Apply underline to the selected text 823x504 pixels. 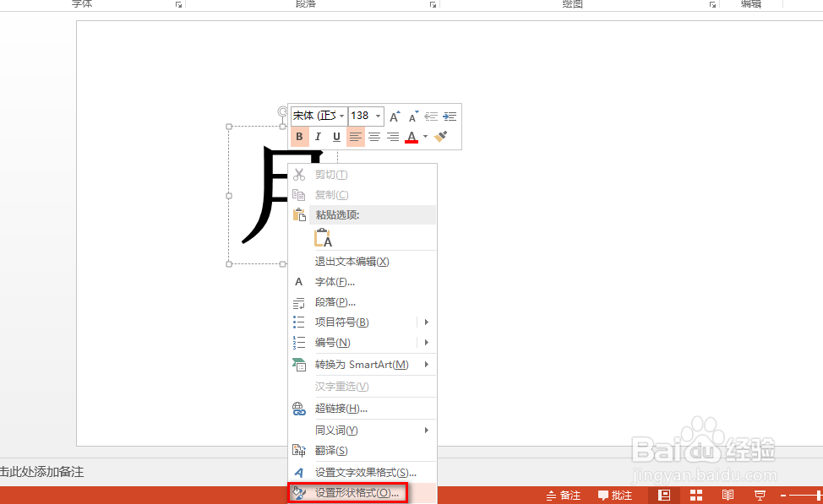click(x=336, y=136)
